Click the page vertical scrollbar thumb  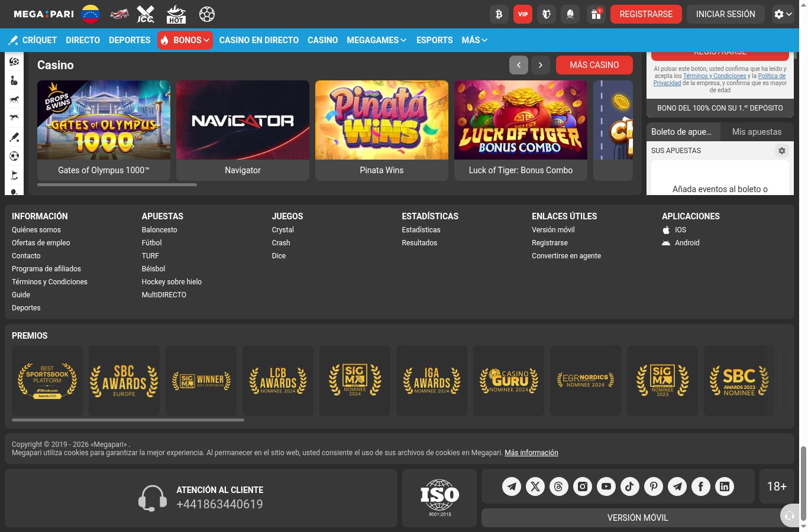point(803,484)
